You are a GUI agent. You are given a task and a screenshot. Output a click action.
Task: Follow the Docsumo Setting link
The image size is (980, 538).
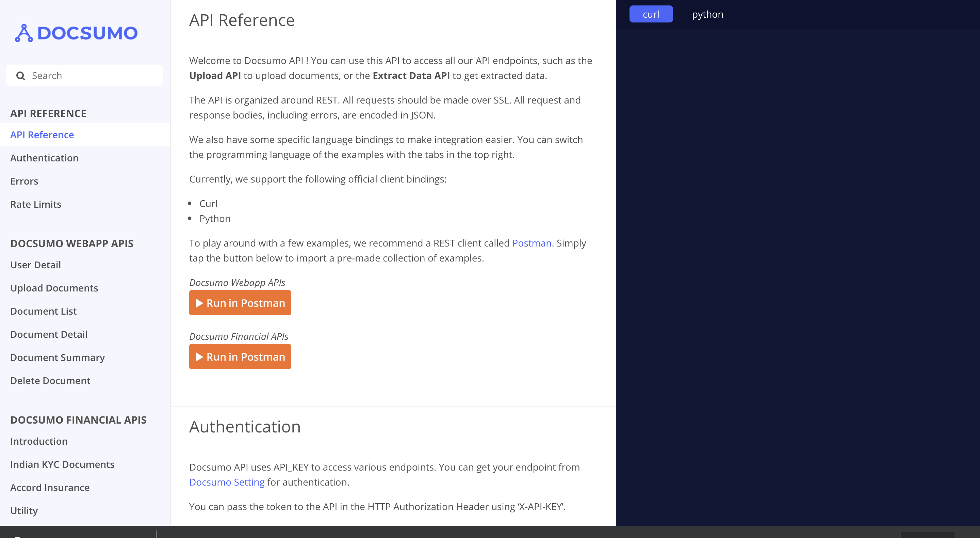coord(227,482)
